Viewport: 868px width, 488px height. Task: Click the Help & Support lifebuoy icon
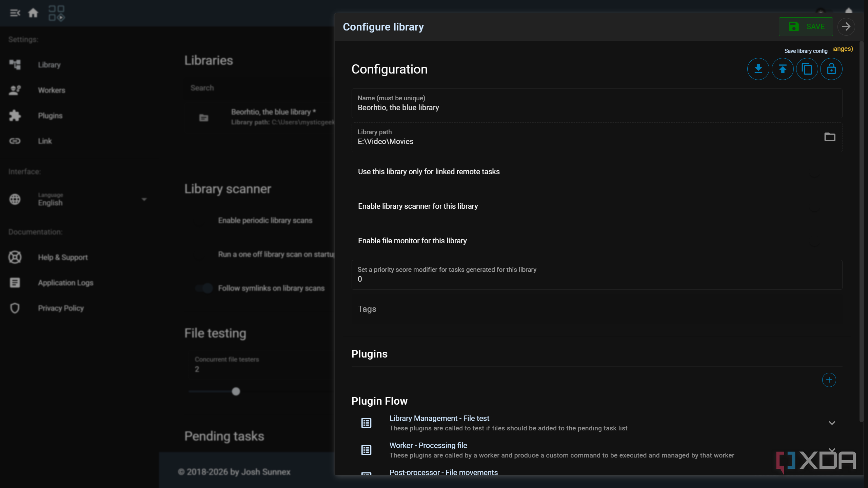click(15, 257)
